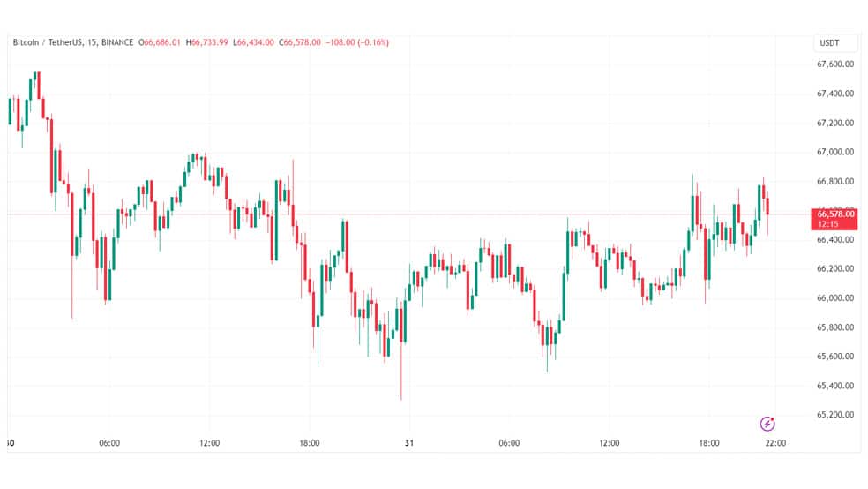Click the close value C66,578.00

click(300, 42)
